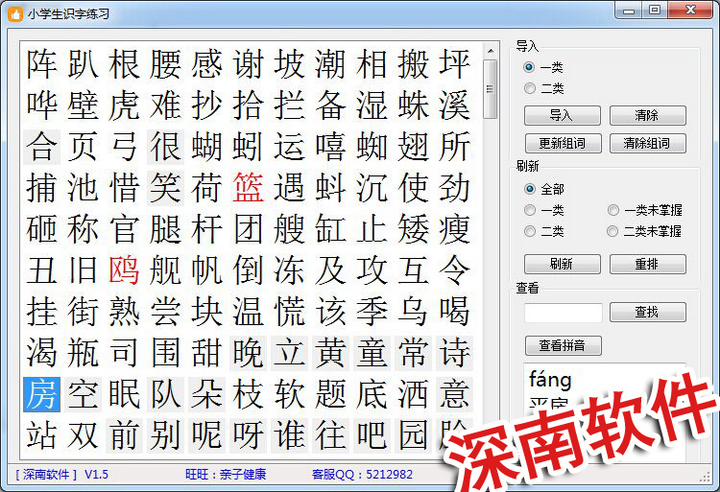The image size is (720, 492).
Task: Click the scroll-up arrow of the character grid
Action: pyautogui.click(x=490, y=51)
